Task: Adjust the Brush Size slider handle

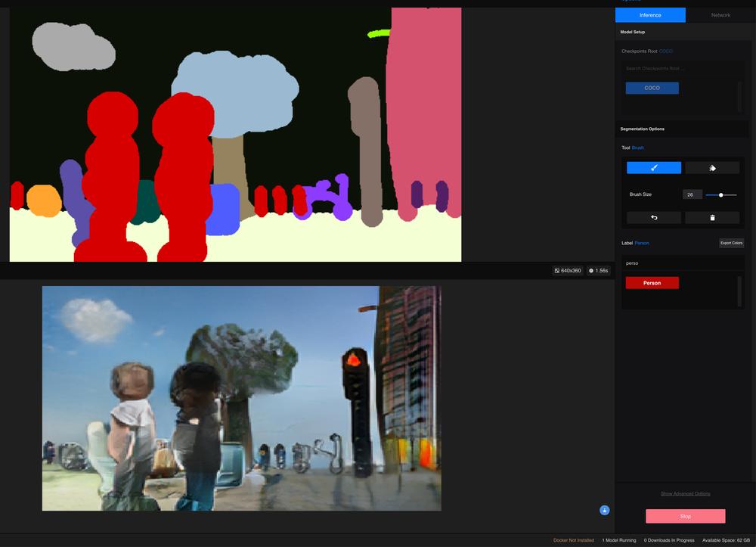Action: tap(720, 195)
